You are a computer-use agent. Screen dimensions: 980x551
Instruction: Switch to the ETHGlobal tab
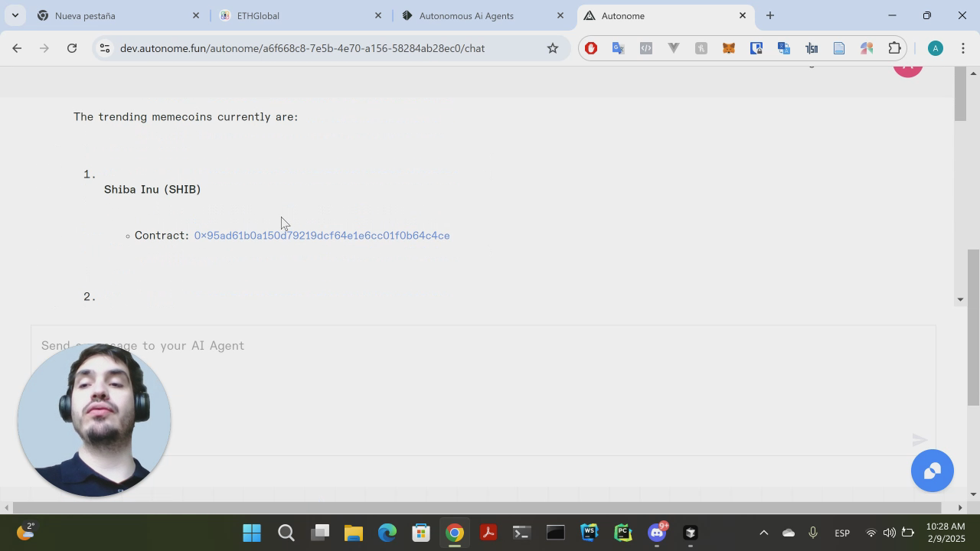[x=299, y=15]
